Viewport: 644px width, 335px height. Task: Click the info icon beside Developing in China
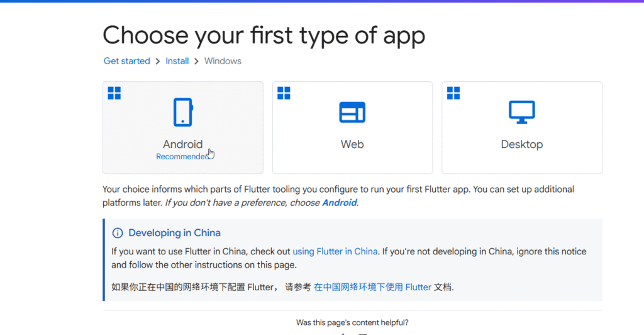118,233
